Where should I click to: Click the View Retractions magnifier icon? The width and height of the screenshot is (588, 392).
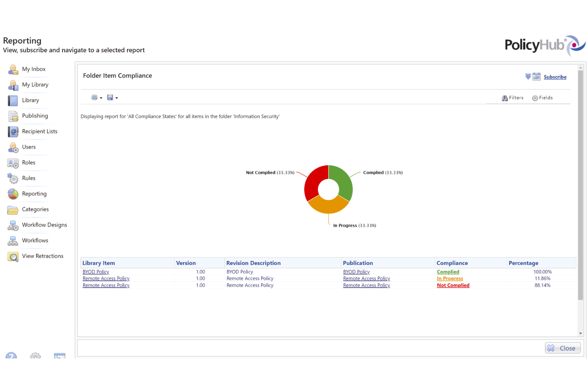pyautogui.click(x=13, y=257)
